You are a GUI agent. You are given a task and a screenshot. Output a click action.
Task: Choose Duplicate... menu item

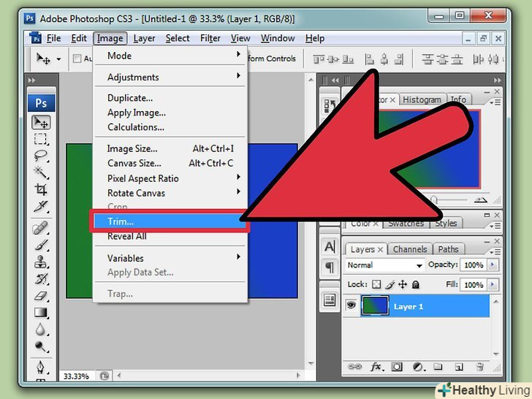click(x=170, y=98)
